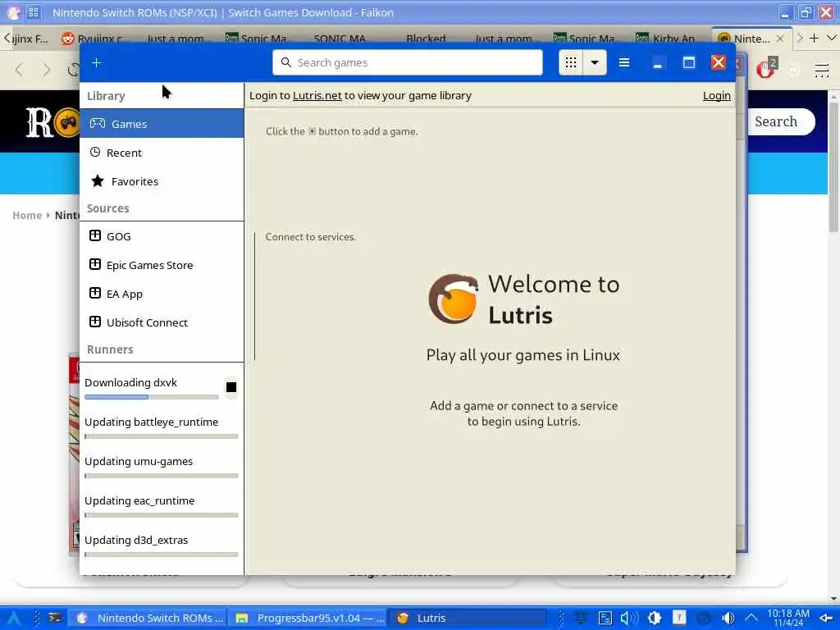
Task: Select the GOG source
Action: click(x=162, y=236)
